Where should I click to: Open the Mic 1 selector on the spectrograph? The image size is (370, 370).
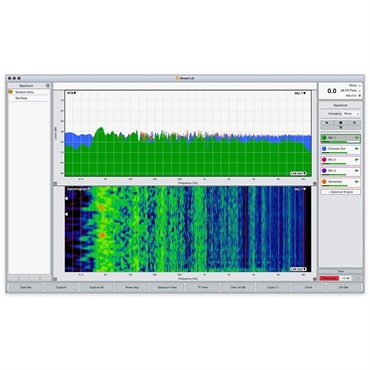point(300,189)
